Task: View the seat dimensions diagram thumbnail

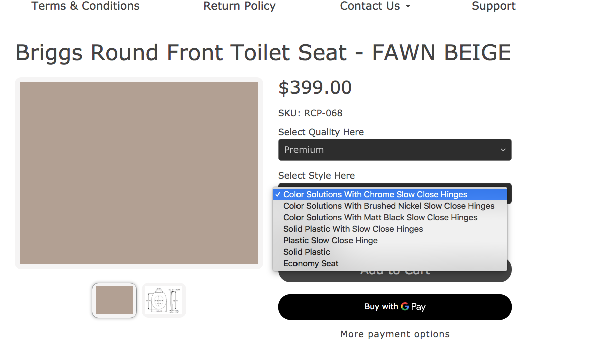Action: [x=164, y=300]
